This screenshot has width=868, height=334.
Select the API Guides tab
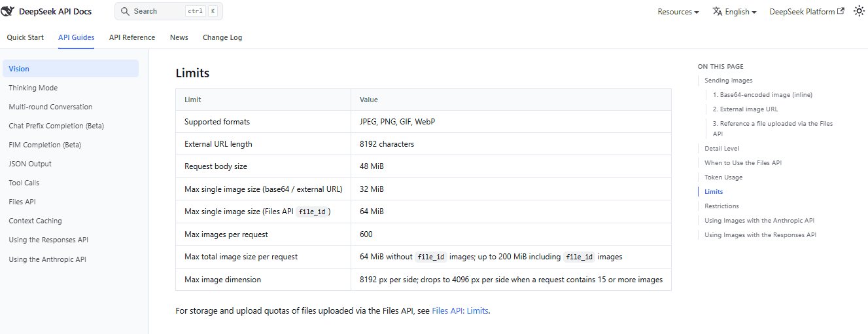(77, 37)
